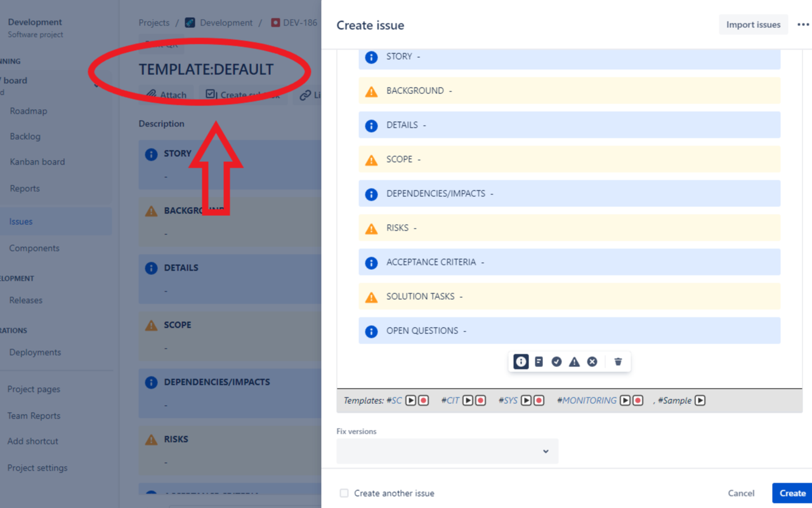Click the info icon on OPEN QUESTIONS panel
Viewport: 812px width, 508px height.
[372, 331]
